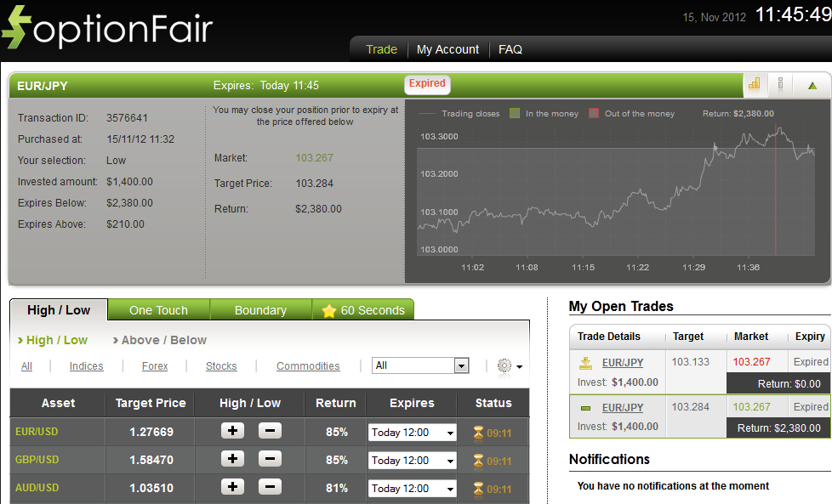Click the hourglass icon in EUR/USD row
The height and width of the screenshot is (504, 832).
(478, 433)
